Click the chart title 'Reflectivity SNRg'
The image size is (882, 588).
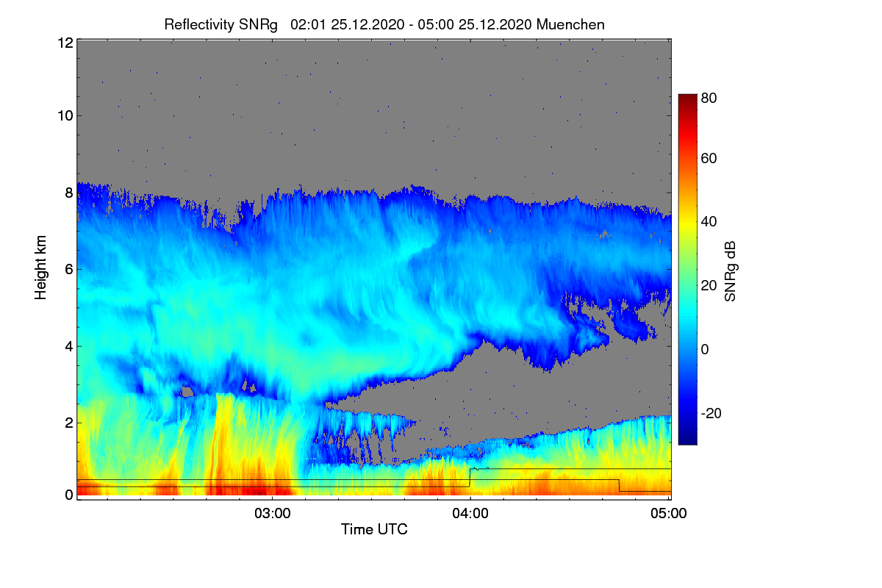(220, 24)
